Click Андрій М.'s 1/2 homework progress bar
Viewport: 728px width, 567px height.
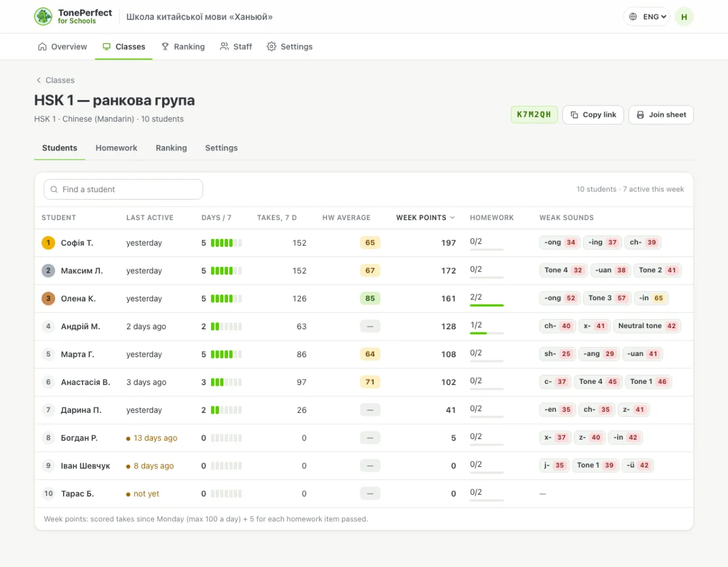point(487,333)
